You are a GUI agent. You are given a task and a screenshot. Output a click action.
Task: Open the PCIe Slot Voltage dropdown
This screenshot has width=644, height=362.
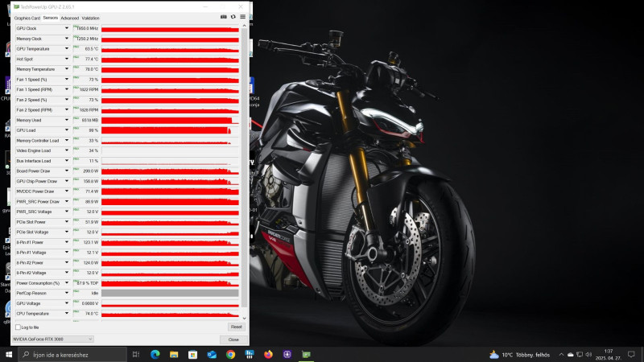(x=67, y=232)
